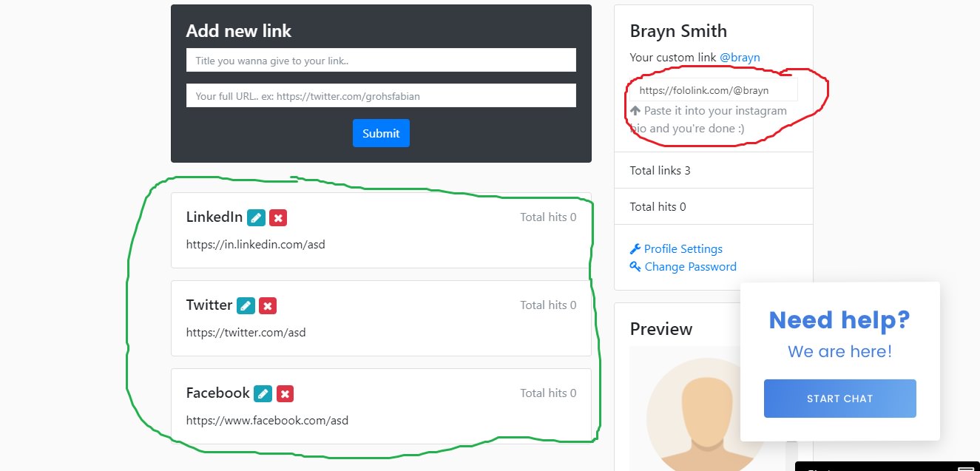Click the Brayn Smith profile name
Screen dimensions: 980x471
(678, 31)
